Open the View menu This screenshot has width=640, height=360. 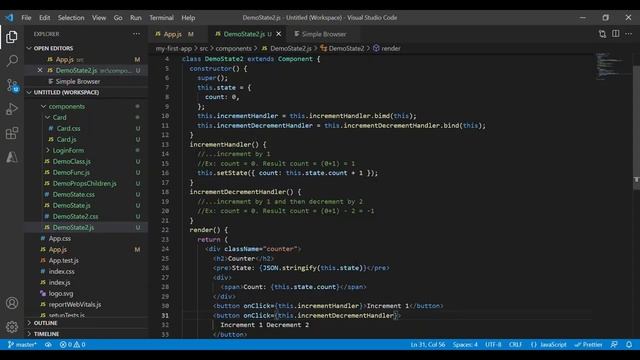pyautogui.click(x=99, y=18)
